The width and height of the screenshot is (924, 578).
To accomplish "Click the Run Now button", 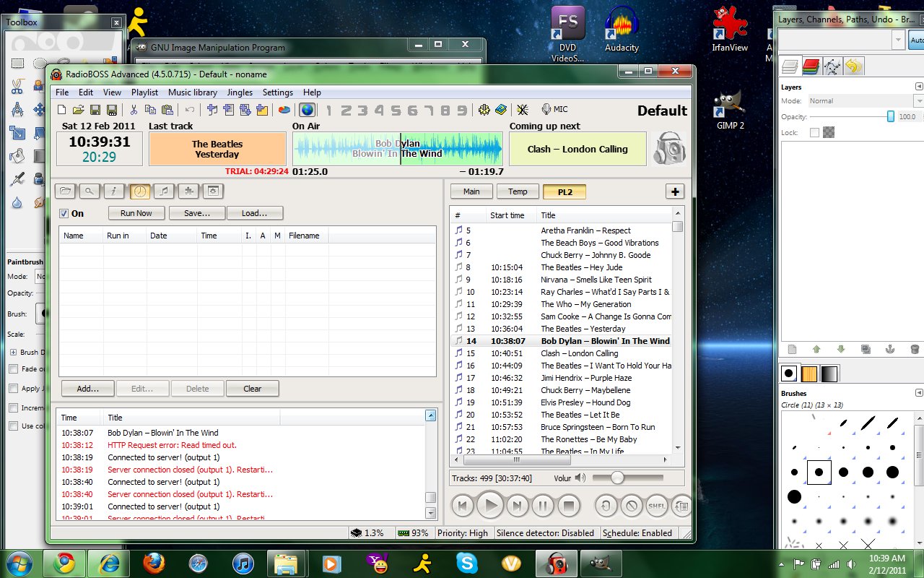I will pos(136,213).
